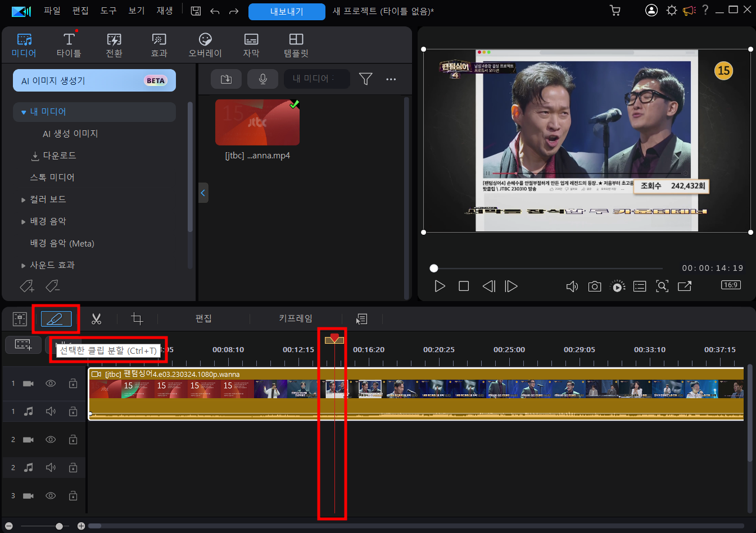Redo the last action
Image resolution: width=756 pixels, height=533 pixels.
234,11
